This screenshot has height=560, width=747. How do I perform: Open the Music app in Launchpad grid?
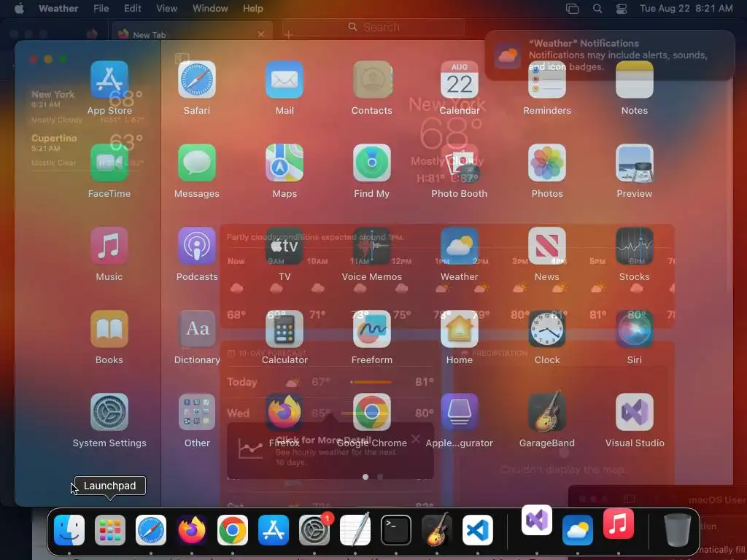coord(109,246)
